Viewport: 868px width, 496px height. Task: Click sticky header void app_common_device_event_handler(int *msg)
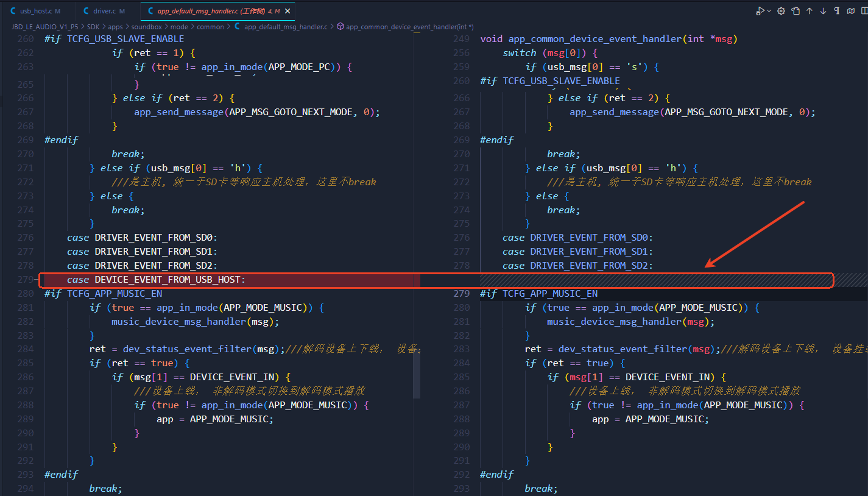(x=609, y=39)
